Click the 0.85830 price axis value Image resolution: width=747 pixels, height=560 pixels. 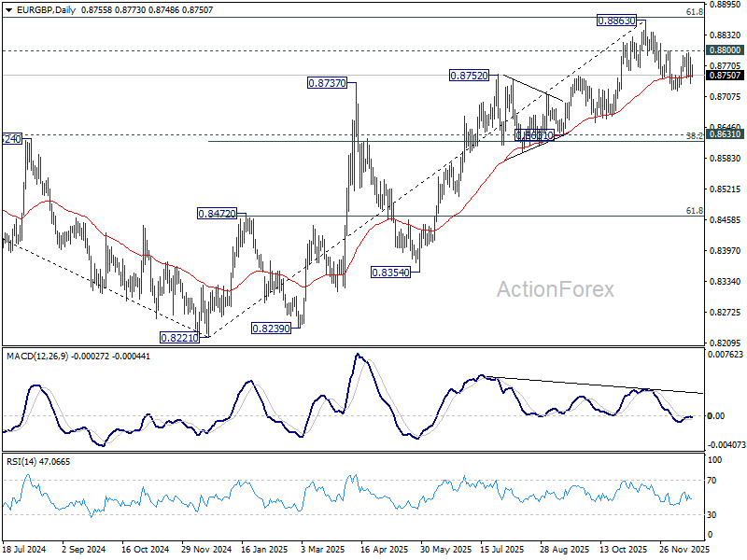pos(725,158)
